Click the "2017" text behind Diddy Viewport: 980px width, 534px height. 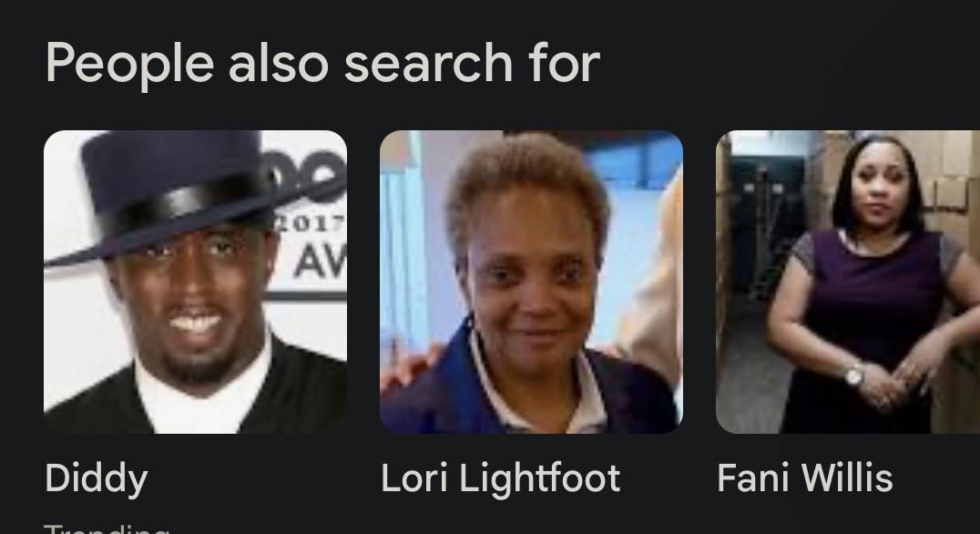(311, 223)
